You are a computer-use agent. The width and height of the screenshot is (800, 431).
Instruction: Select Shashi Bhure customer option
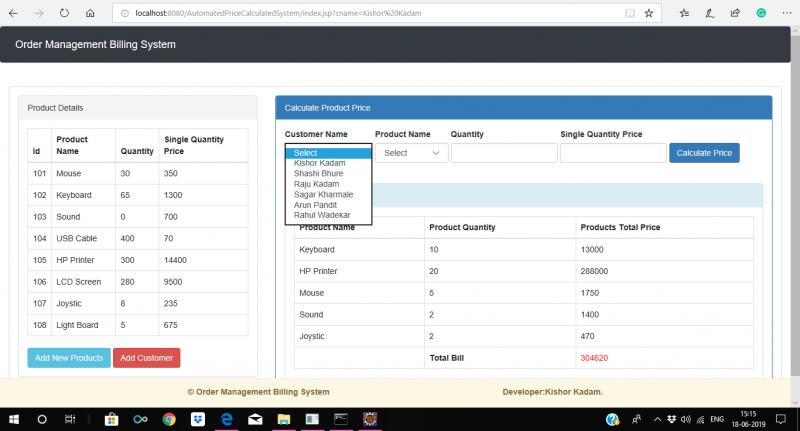coord(319,173)
